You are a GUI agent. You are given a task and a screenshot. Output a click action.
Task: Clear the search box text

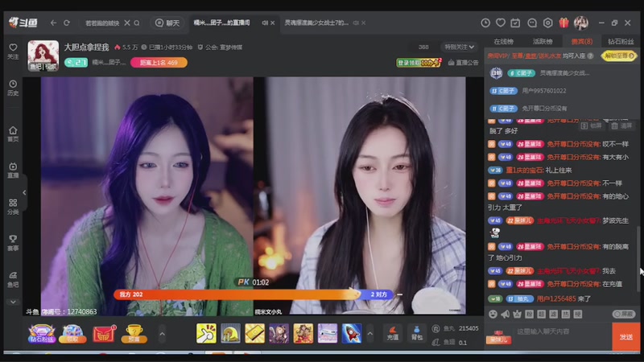pyautogui.click(x=127, y=23)
